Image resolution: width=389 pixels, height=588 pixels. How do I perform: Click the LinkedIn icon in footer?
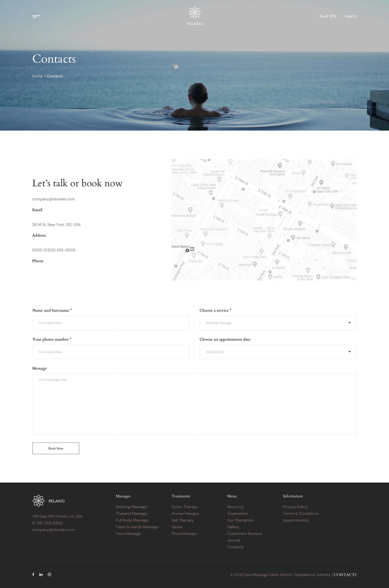[x=41, y=574]
